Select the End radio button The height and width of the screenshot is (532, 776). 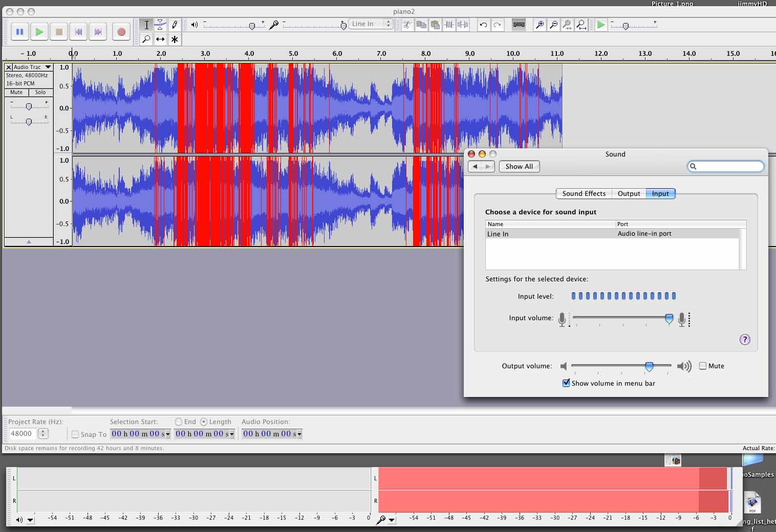coord(178,422)
